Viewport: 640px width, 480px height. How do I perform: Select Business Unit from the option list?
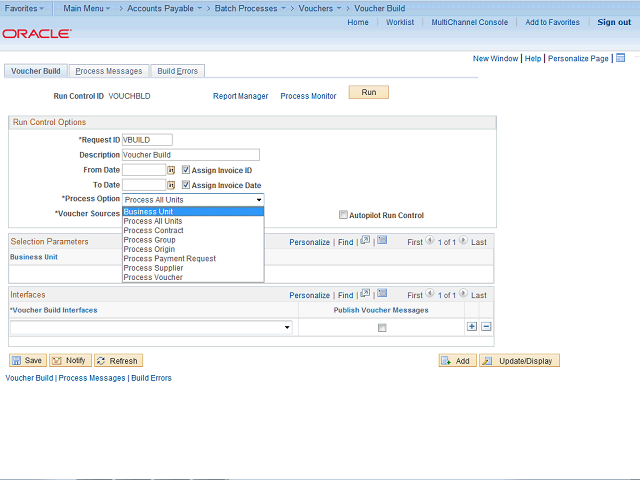pos(193,211)
